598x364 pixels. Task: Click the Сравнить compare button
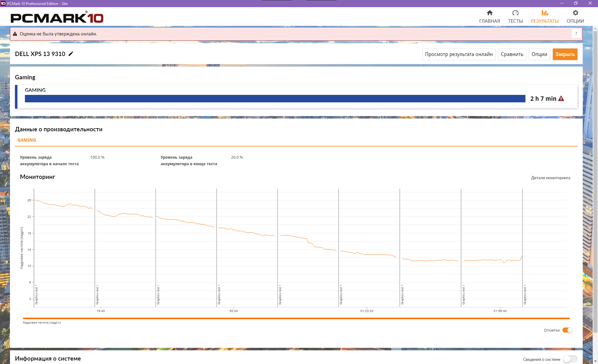[512, 54]
